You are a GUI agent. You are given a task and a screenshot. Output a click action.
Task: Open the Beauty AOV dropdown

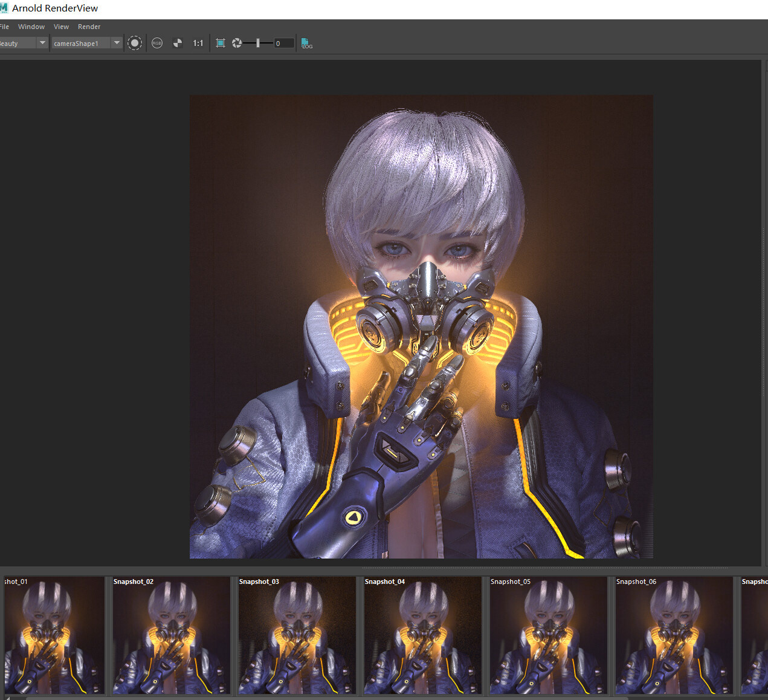tap(24, 43)
